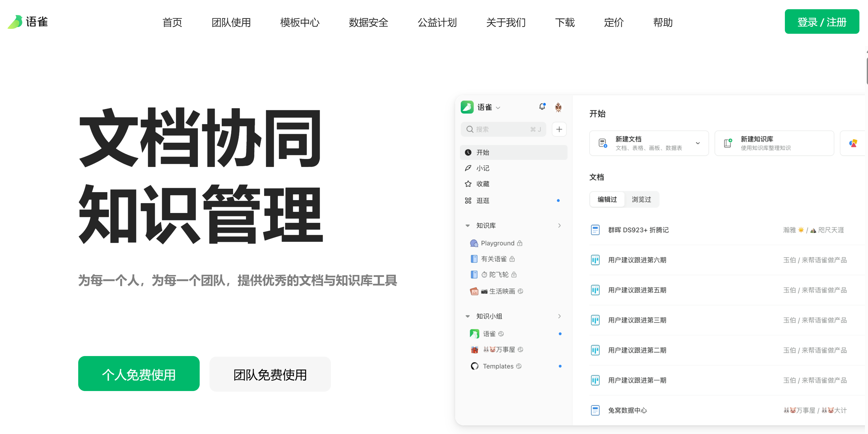This screenshot has height=434, width=868.
Task: Collapse the 知识小组 section
Action: (468, 316)
